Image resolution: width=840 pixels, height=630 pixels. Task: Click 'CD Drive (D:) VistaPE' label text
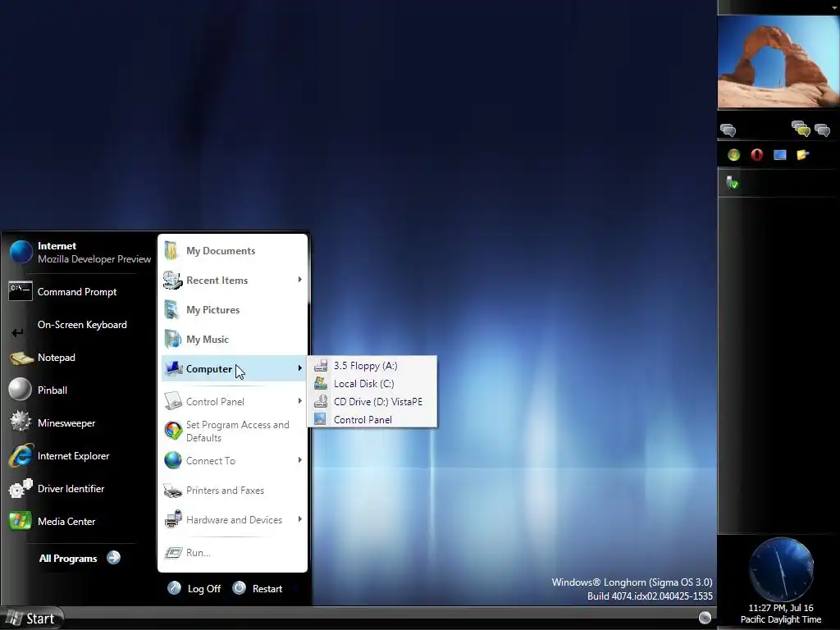(x=378, y=402)
